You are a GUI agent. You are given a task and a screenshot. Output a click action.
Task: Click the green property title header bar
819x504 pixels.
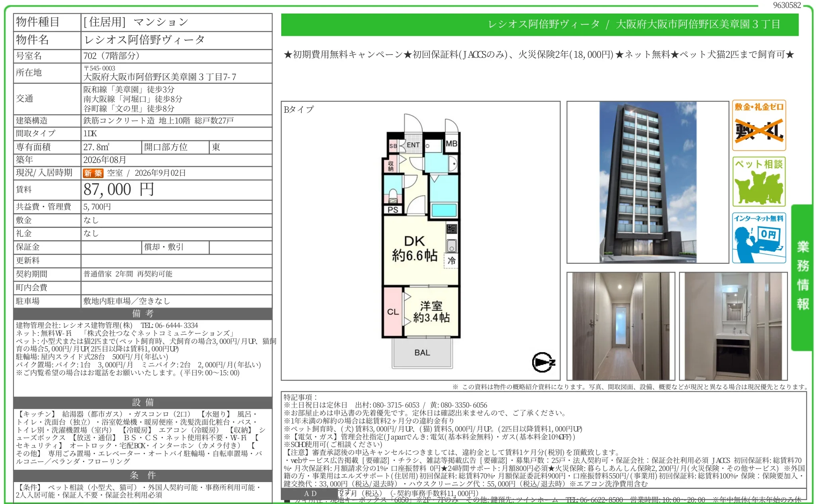click(540, 25)
